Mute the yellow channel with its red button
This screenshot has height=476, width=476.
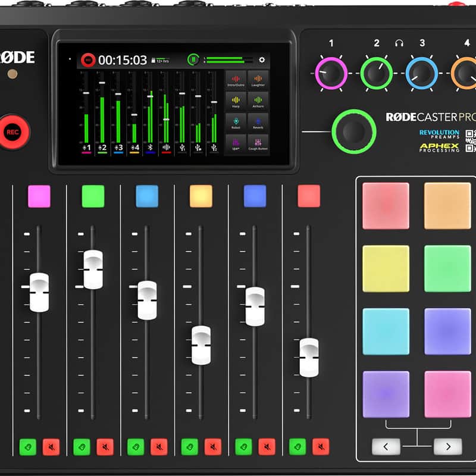(x=213, y=447)
